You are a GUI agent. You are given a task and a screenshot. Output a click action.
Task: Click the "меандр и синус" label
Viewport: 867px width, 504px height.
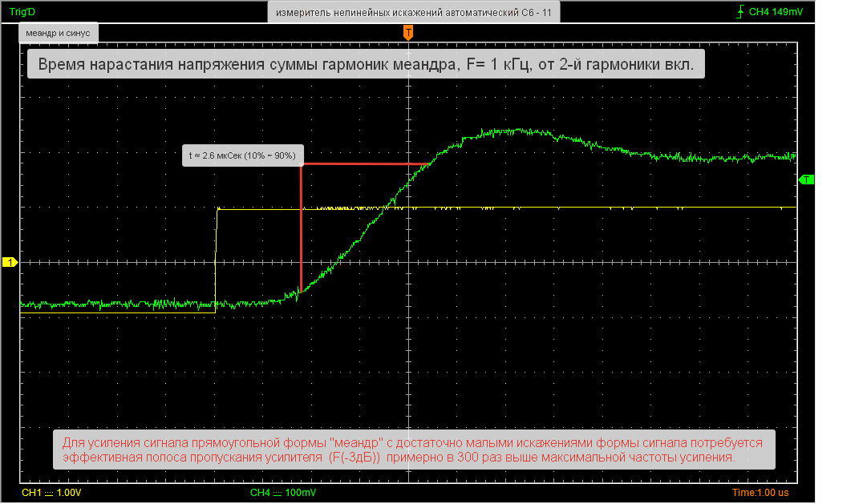pyautogui.click(x=58, y=33)
